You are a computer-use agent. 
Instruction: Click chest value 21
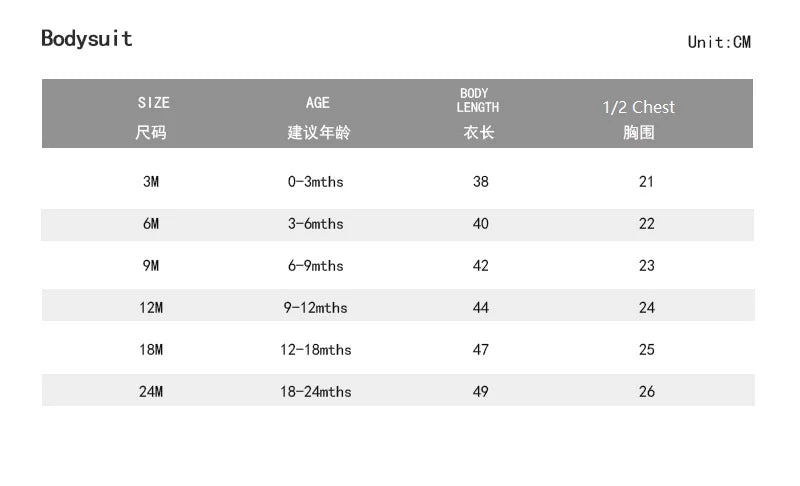647,182
